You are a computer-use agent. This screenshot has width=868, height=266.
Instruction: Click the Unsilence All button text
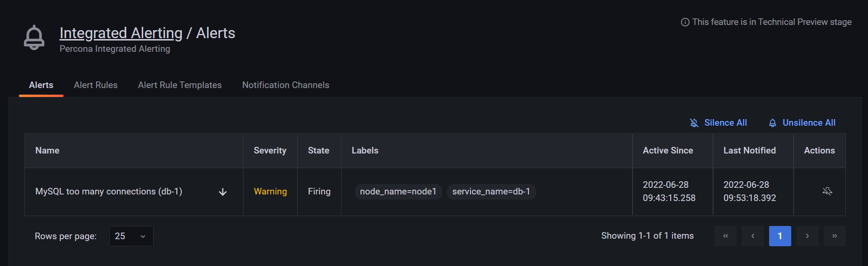click(x=809, y=123)
